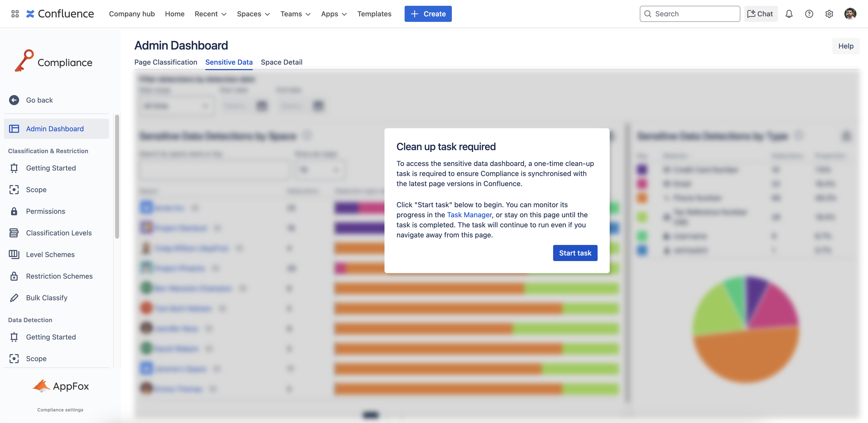Expand the Spaces dropdown menu

pos(253,14)
